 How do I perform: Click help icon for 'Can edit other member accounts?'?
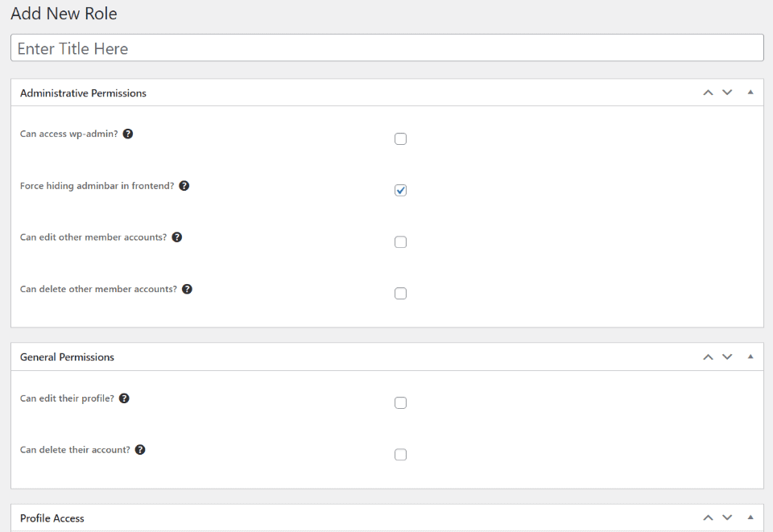(177, 237)
